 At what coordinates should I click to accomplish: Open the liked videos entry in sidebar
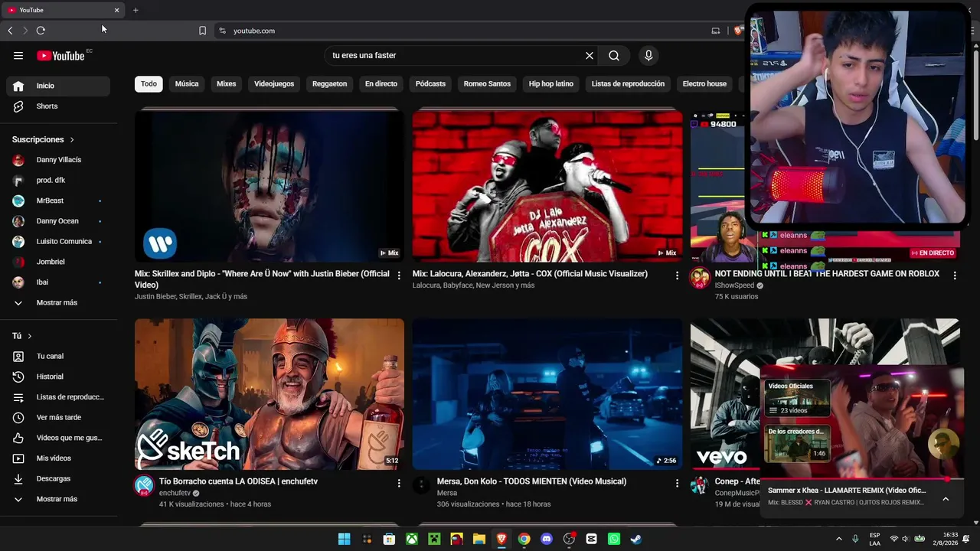click(58, 438)
